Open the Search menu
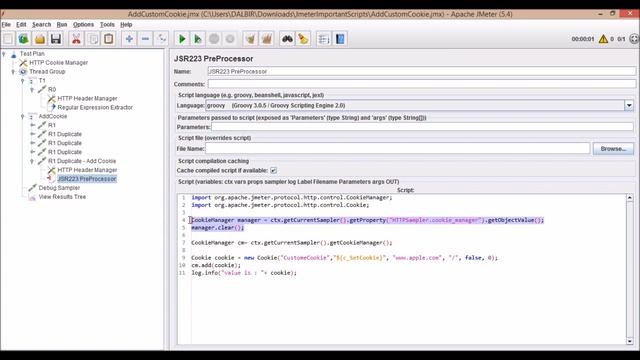Screen dimensions: 640x360 click(42, 24)
